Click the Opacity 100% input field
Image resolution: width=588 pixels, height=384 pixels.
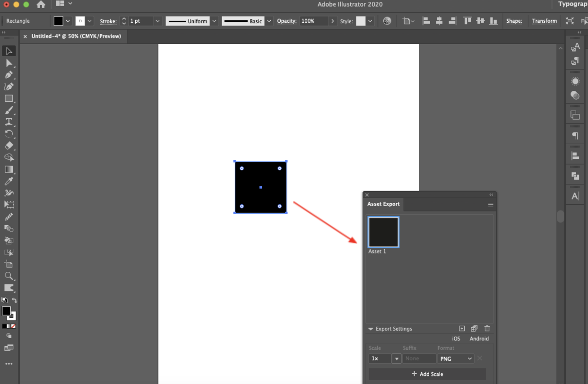coord(314,21)
